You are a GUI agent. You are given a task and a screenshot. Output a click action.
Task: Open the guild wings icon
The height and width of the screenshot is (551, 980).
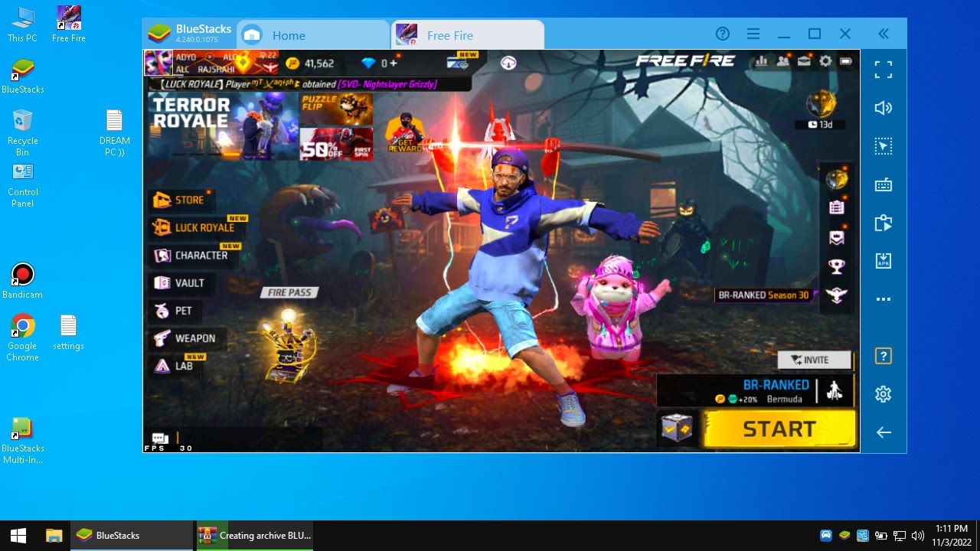pos(836,295)
